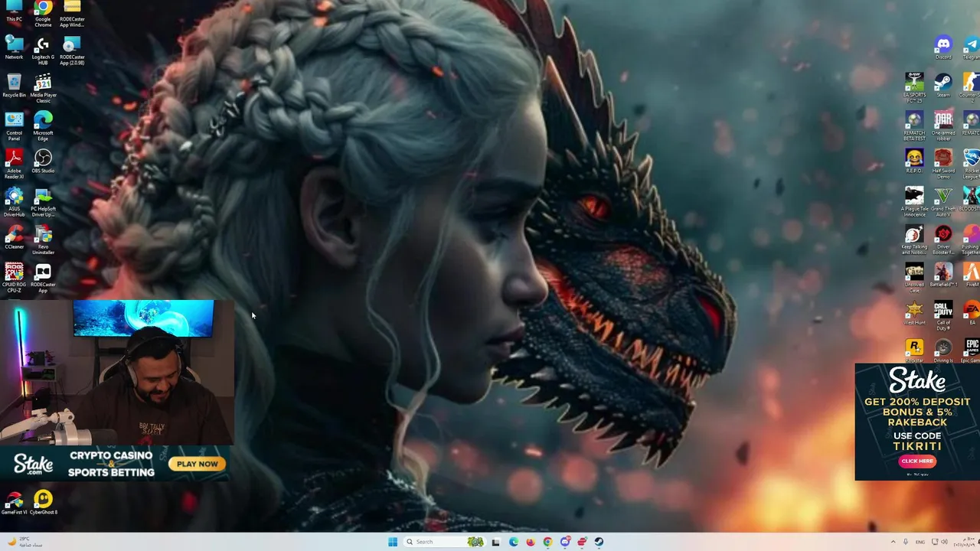
Task: Open Discord from the taskbar
Action: click(565, 542)
